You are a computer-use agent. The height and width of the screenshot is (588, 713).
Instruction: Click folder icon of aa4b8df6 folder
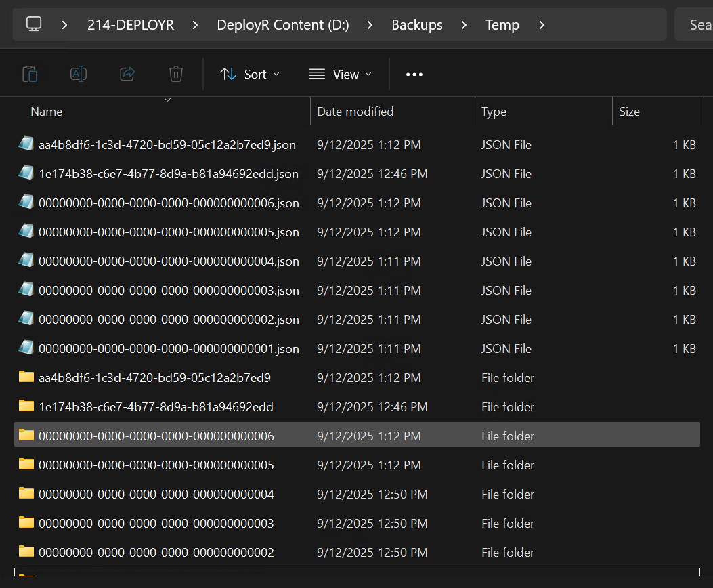point(26,377)
